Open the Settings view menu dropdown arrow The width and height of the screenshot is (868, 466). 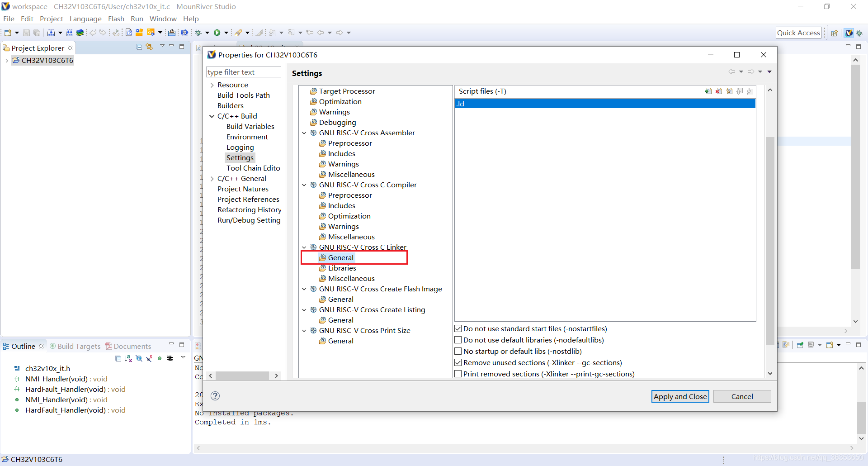point(769,71)
